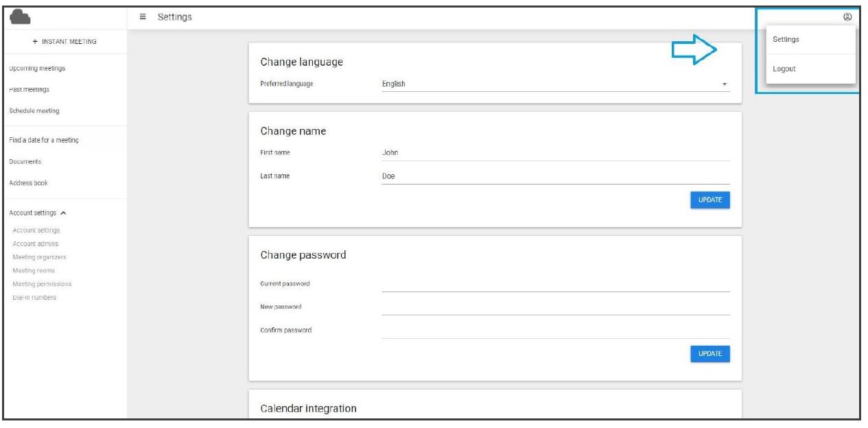The width and height of the screenshot is (868, 428).
Task: Go to Upcoming meetings
Action: click(38, 69)
